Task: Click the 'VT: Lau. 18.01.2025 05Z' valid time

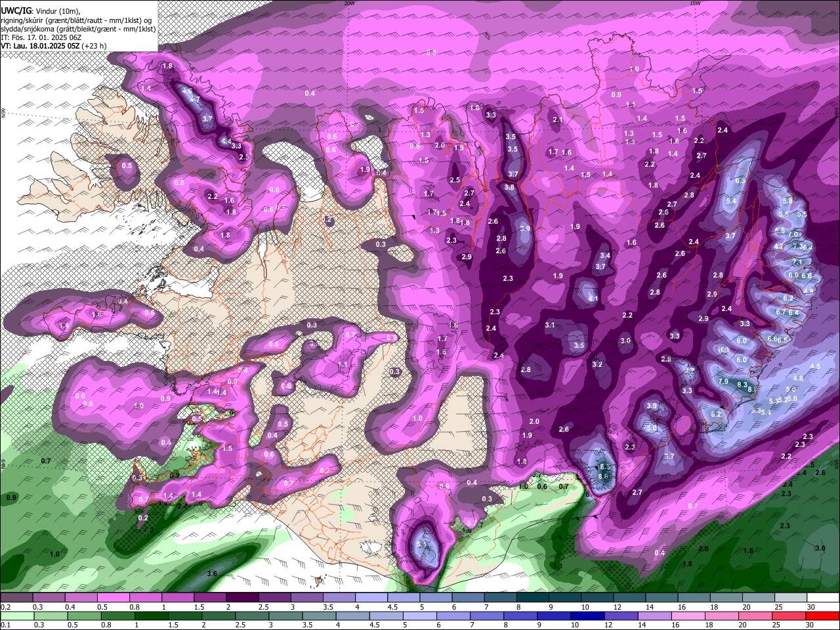Action: point(40,46)
